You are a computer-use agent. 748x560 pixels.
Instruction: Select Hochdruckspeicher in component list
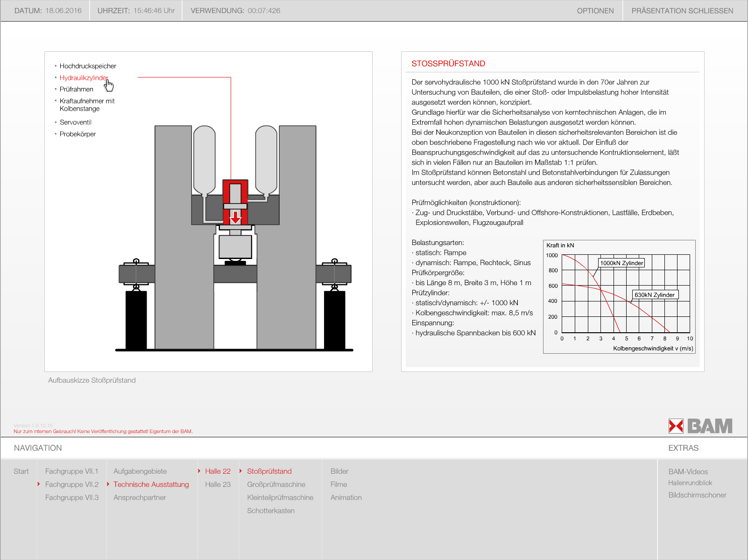click(x=88, y=66)
